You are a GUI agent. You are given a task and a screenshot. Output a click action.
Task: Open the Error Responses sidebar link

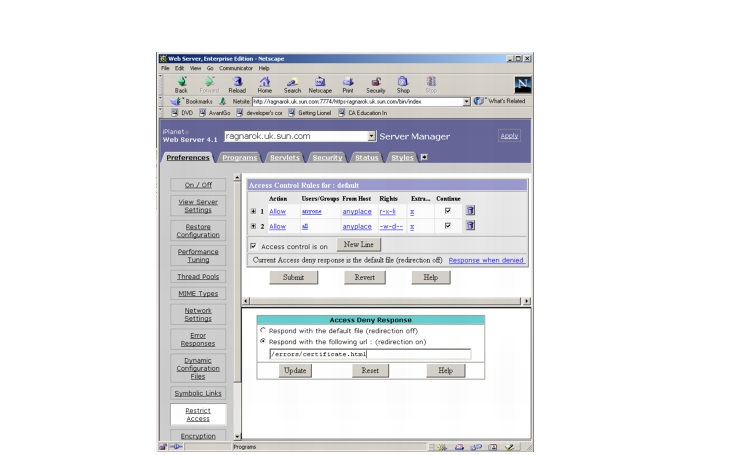coord(198,340)
